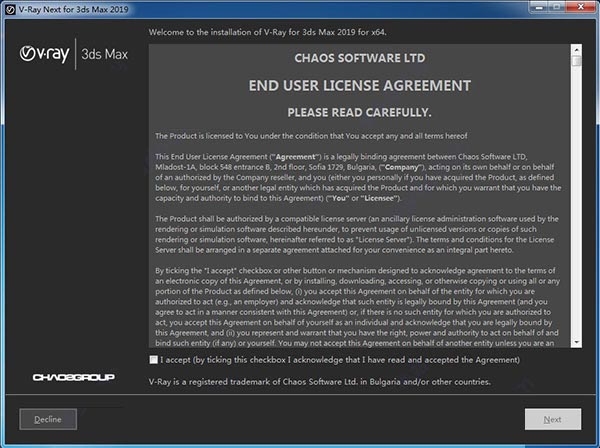This screenshot has height=448, width=600.
Task: Click the Decline button
Action: pyautogui.click(x=48, y=419)
